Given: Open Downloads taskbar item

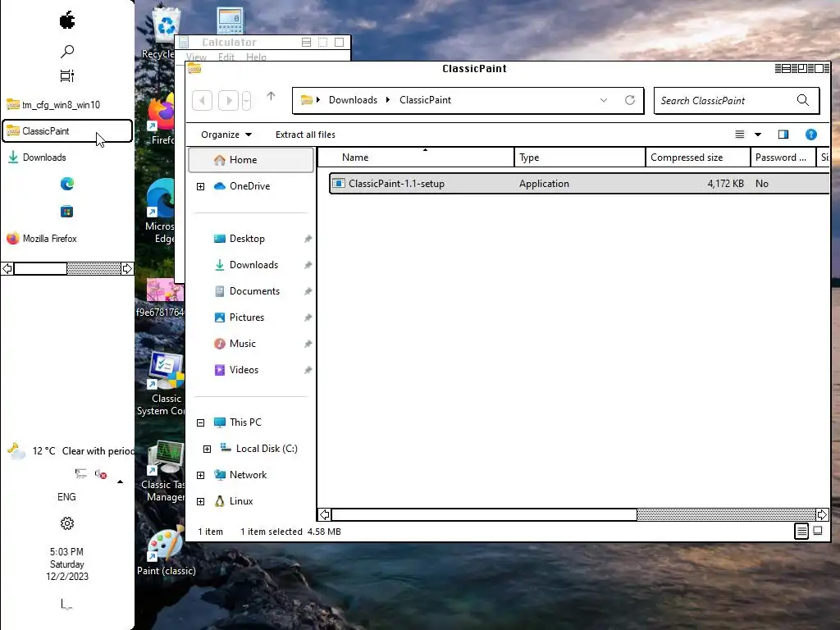Looking at the screenshot, I should 67,157.
